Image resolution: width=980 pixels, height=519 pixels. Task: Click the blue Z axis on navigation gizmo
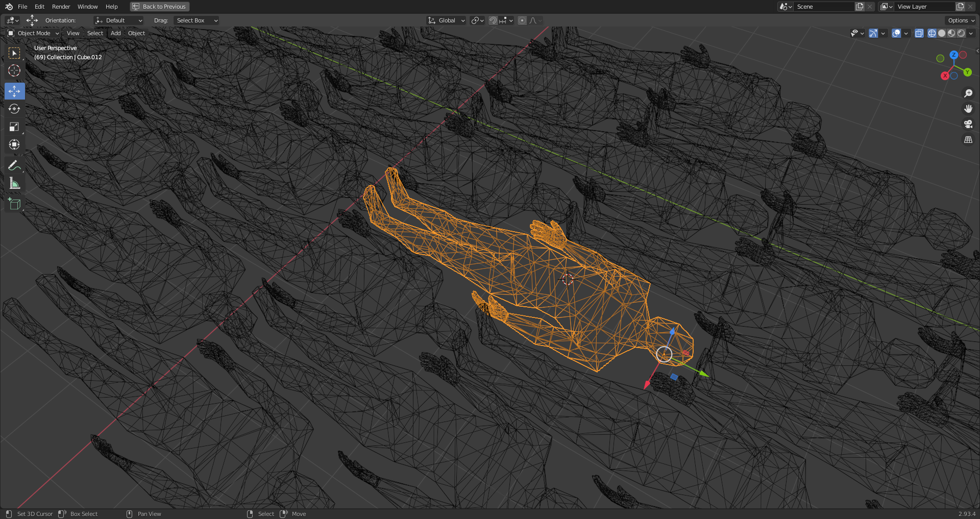click(953, 55)
